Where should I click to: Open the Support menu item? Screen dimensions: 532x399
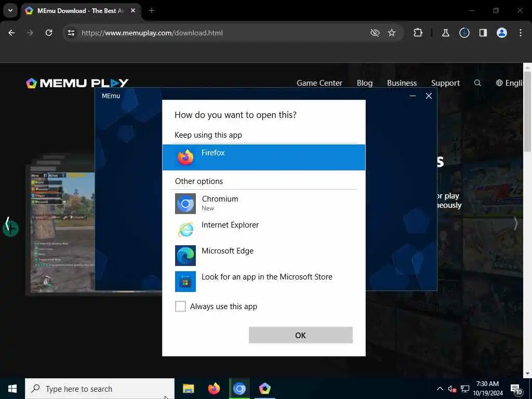445,83
